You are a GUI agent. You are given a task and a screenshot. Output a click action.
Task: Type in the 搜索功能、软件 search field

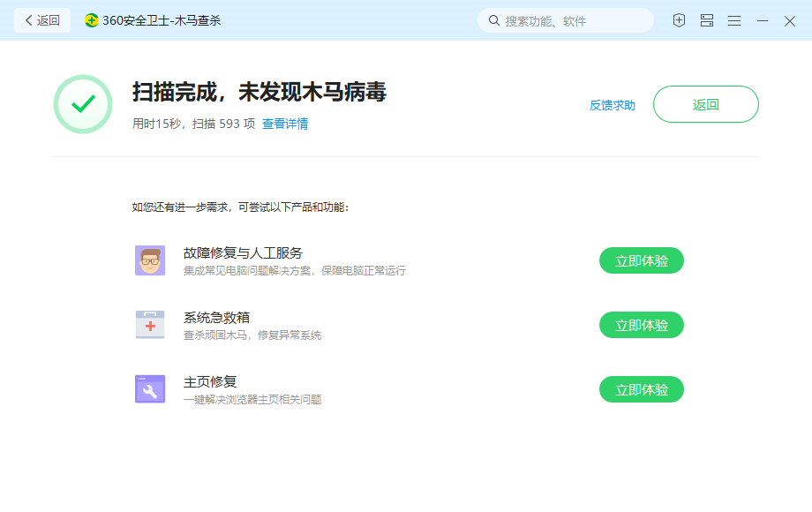tap(574, 20)
